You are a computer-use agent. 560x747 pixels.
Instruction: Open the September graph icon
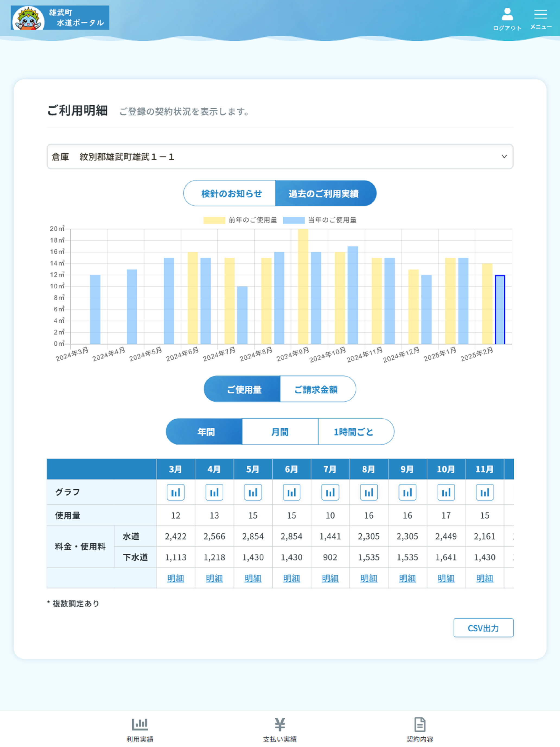408,492
